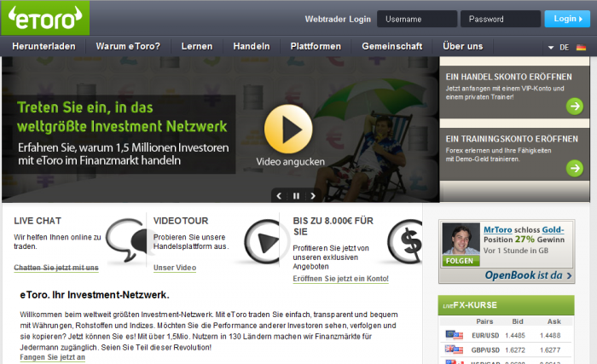Open the language dropdown arrow
Image resolution: width=597 pixels, height=364 pixels.
551,48
